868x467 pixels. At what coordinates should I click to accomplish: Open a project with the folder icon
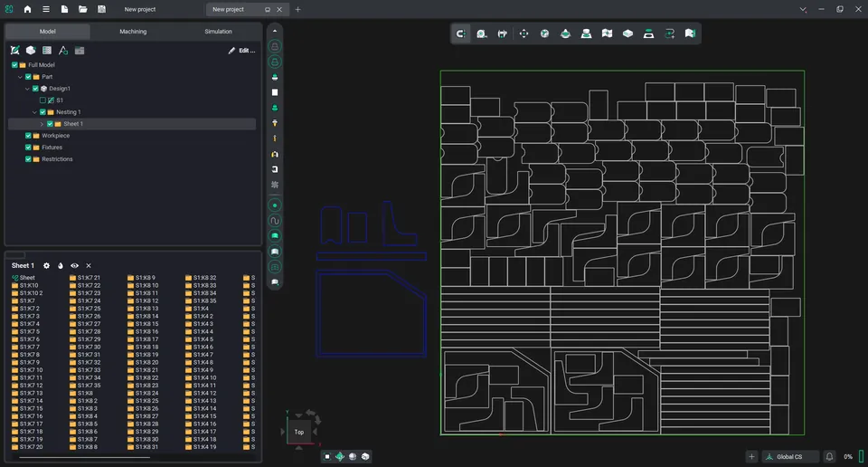point(83,9)
